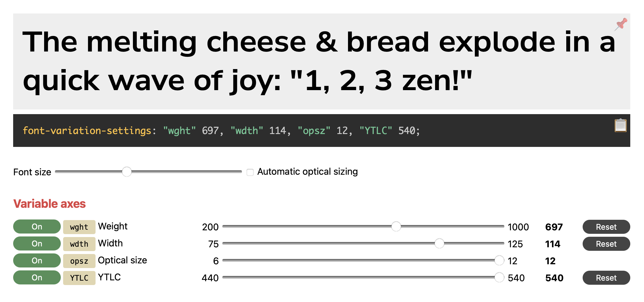Screen dimensions: 644x302
Task: Click the font-variation-settings code line
Action: pyautogui.click(x=221, y=131)
